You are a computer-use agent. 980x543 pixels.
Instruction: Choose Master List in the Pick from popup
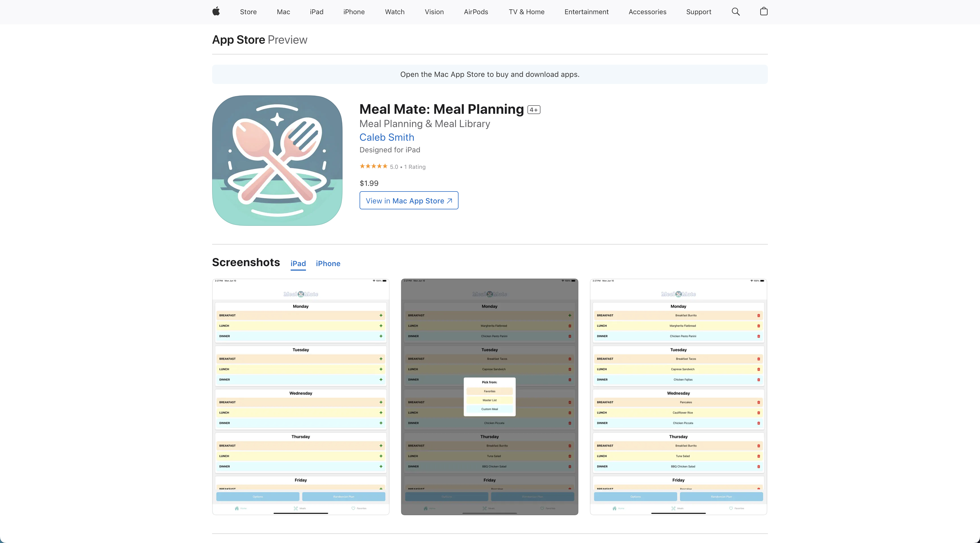[490, 400]
